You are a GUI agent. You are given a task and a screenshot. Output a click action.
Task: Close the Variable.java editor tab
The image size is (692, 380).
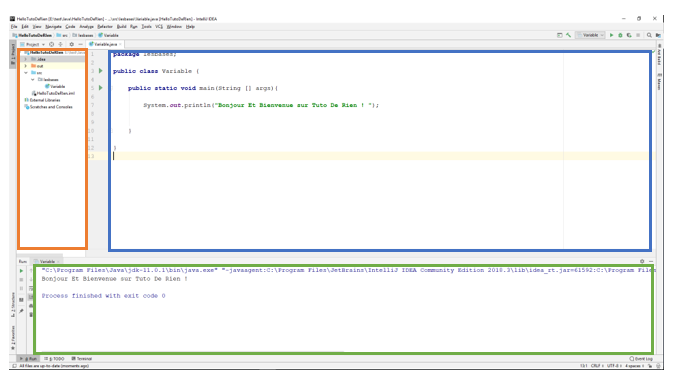point(120,45)
